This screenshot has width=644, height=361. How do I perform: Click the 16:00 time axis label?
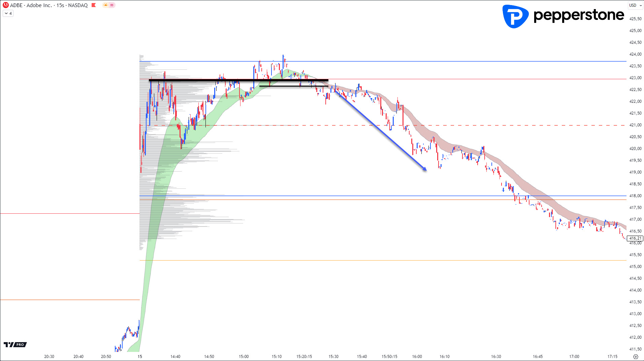point(417,357)
